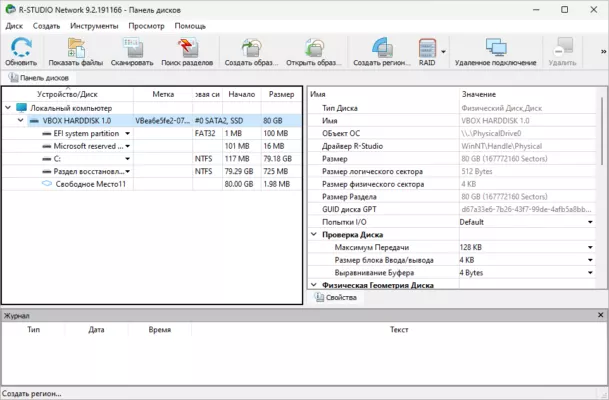Screen dimensions: 609x400
Task: Open Microsoft reserved partition dropdown arrow
Action: [127, 146]
